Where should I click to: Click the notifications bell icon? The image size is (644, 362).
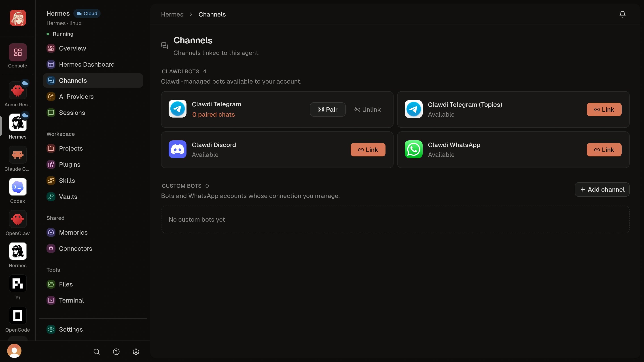pos(623,14)
